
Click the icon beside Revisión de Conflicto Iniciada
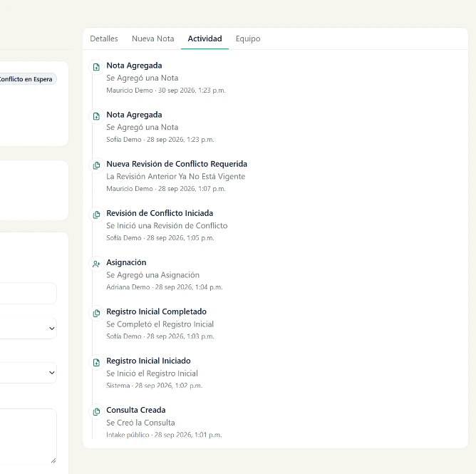(x=96, y=215)
